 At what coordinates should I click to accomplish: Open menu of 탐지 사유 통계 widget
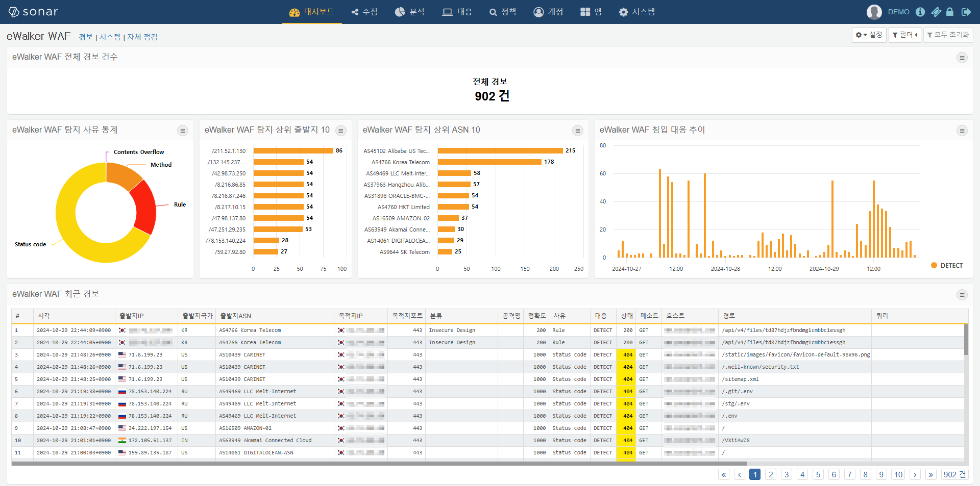tap(182, 131)
